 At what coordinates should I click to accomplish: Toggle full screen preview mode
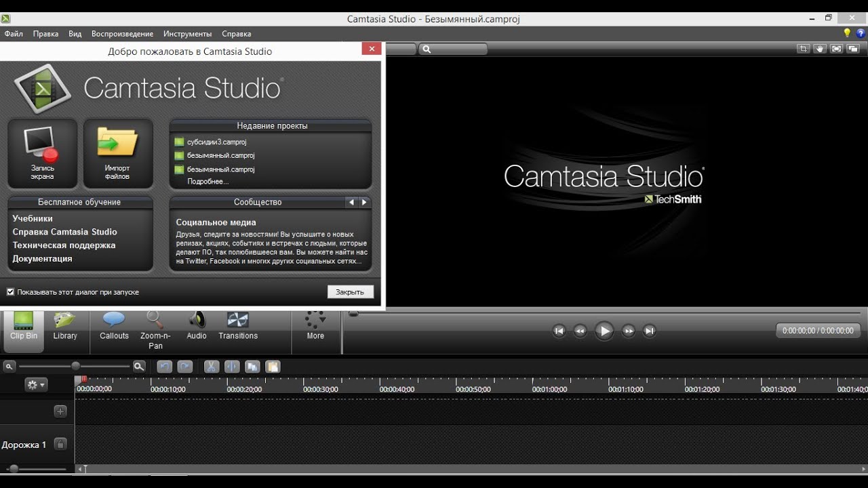tap(836, 49)
